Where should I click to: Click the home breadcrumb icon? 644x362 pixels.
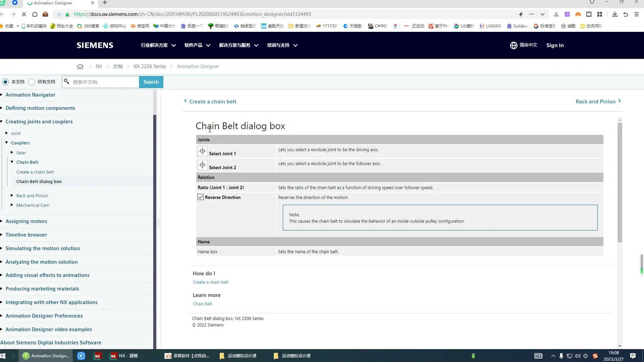(x=80, y=66)
